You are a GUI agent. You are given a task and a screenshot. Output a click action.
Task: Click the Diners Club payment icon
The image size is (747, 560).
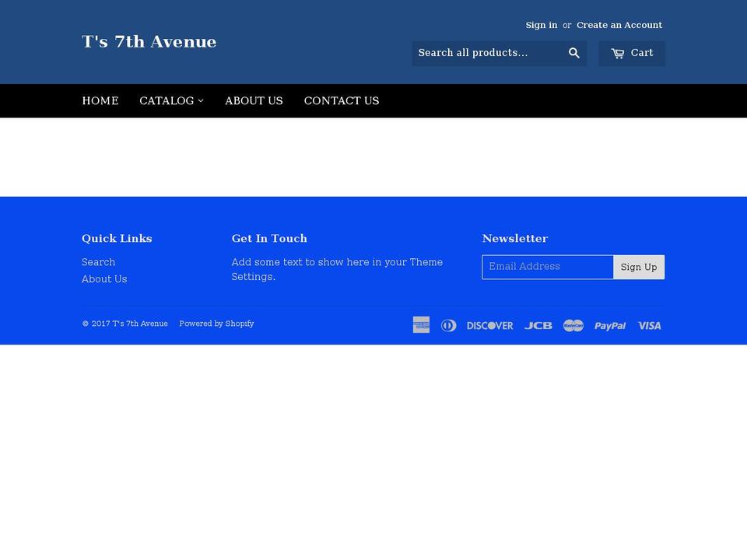tap(448, 325)
